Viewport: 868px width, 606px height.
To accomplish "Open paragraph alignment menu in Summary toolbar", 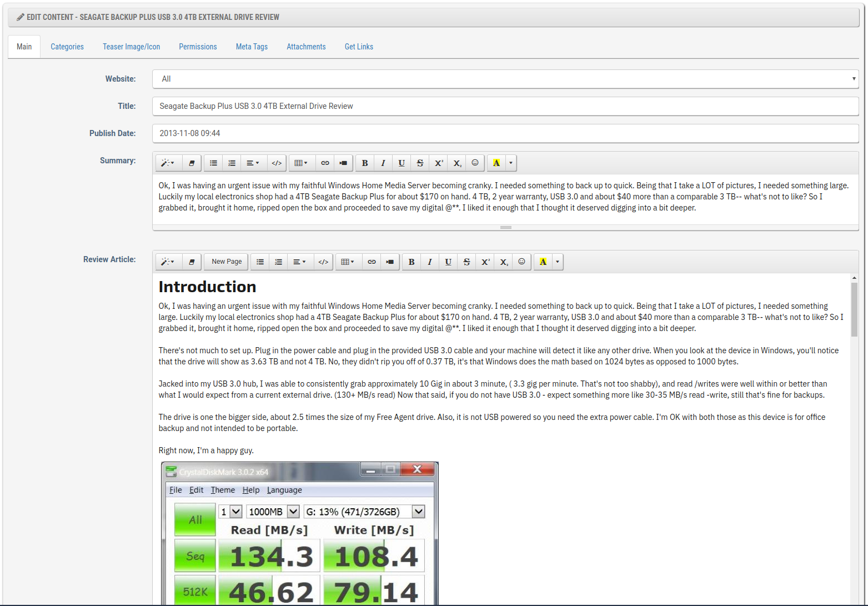I will pyautogui.click(x=253, y=163).
